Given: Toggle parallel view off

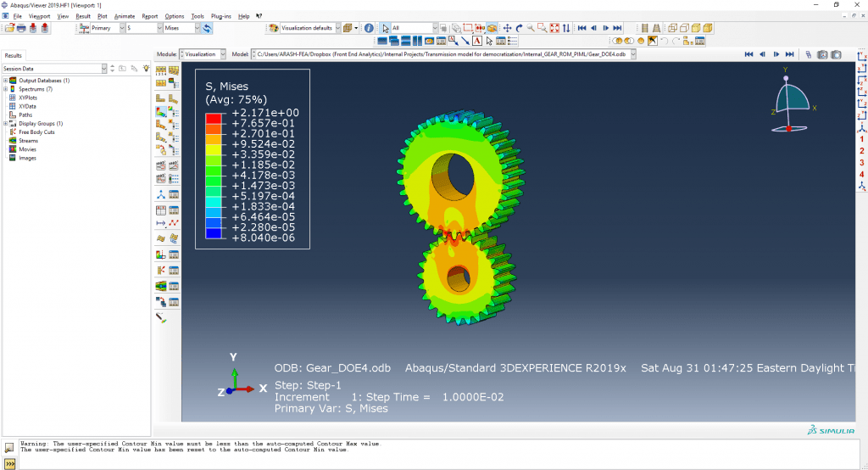Looking at the screenshot, I should pyautogui.click(x=644, y=28).
